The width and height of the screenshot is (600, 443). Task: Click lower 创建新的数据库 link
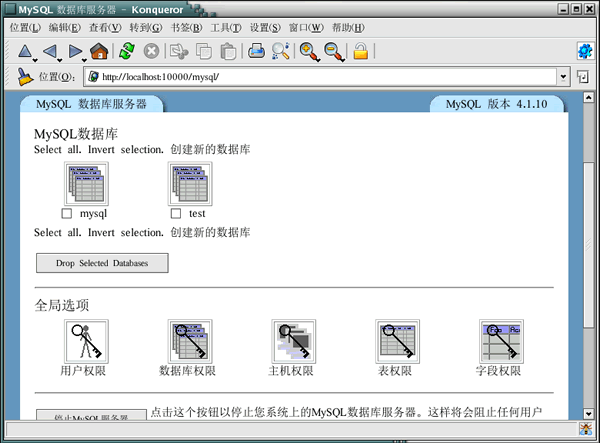click(x=210, y=232)
